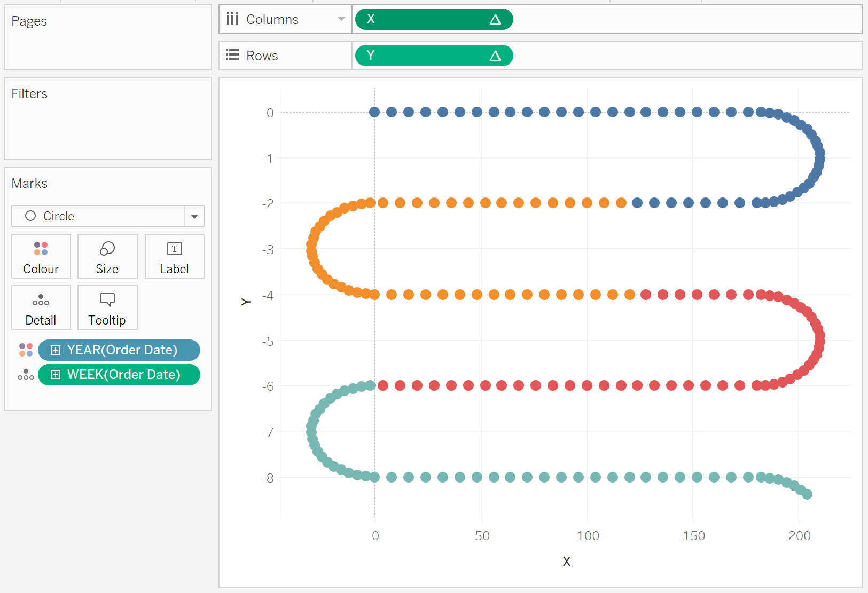
Task: Click the Marks card title
Action: pos(29,184)
